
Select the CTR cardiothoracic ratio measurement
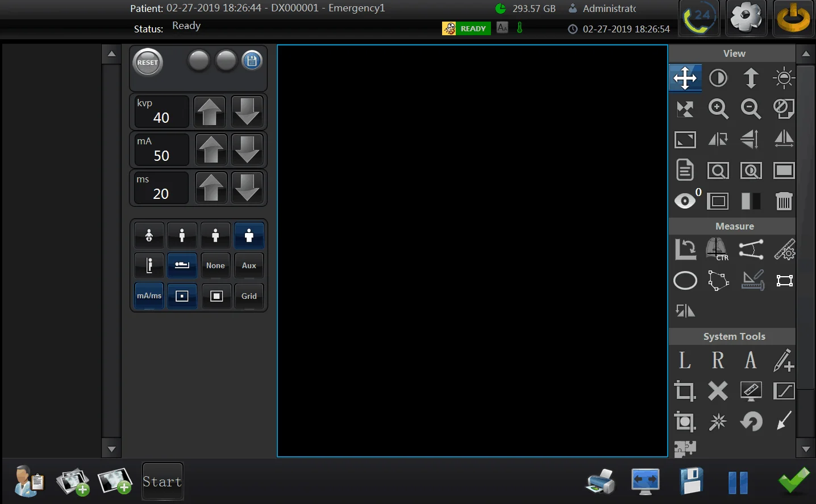click(717, 249)
